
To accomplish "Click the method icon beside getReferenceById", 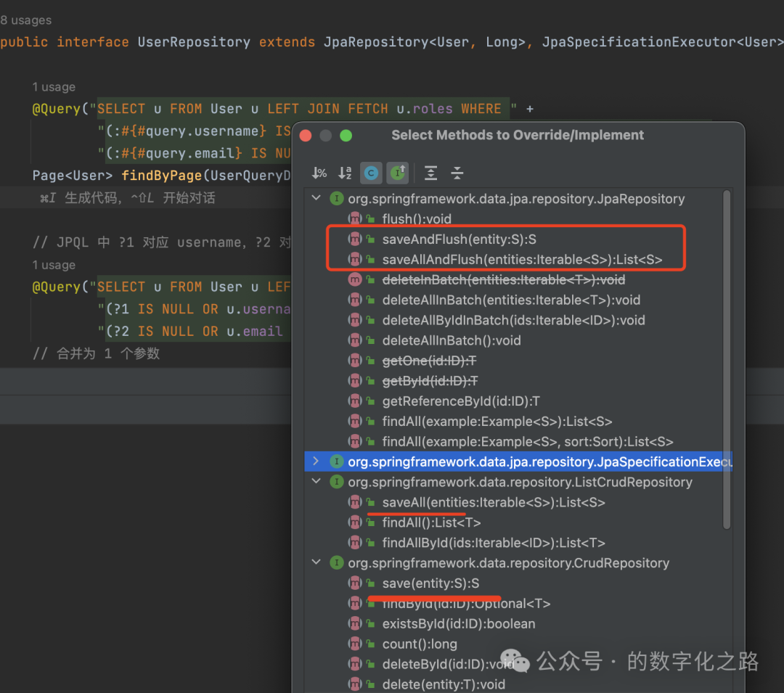I will 354,401.
